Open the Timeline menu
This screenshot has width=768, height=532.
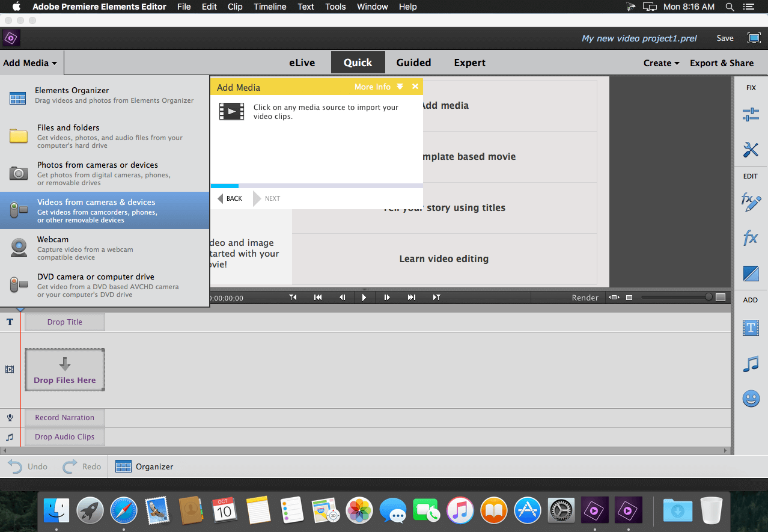(270, 7)
